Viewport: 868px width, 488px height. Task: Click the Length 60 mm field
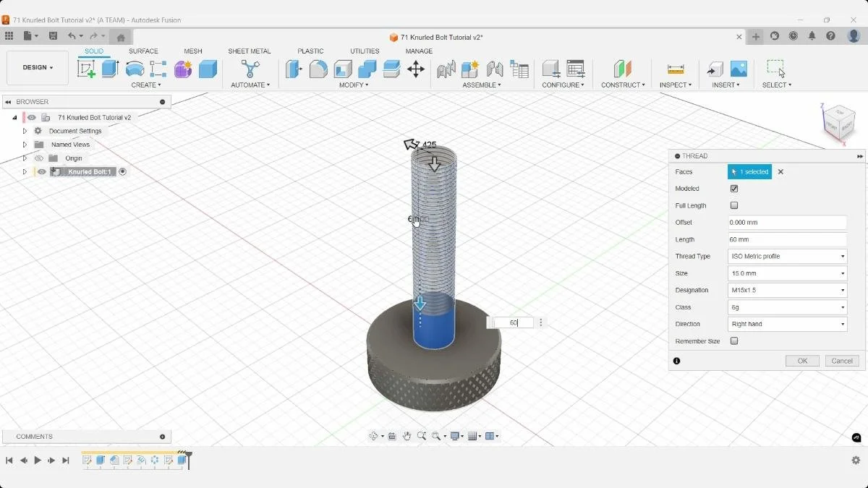[787, 239]
